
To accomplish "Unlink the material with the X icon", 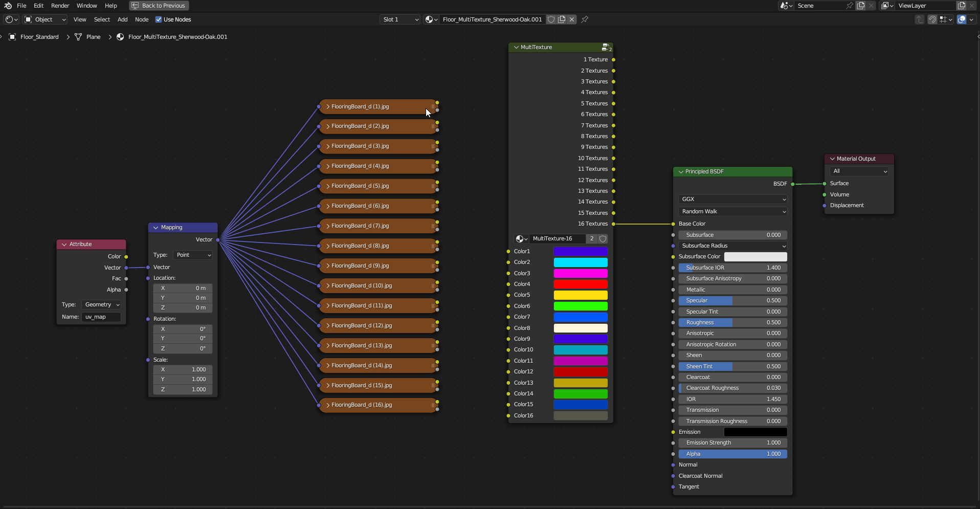I will pyautogui.click(x=572, y=19).
